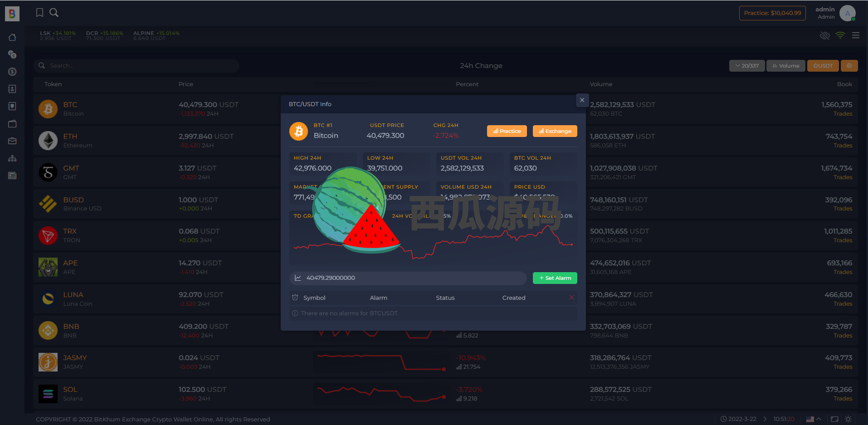Click the Bitcoin logo in the dialog
This screenshot has width=868, height=425.
[x=299, y=131]
